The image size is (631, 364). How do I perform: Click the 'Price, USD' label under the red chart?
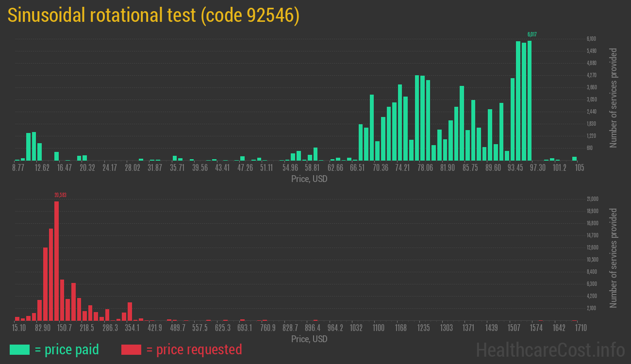coord(309,339)
